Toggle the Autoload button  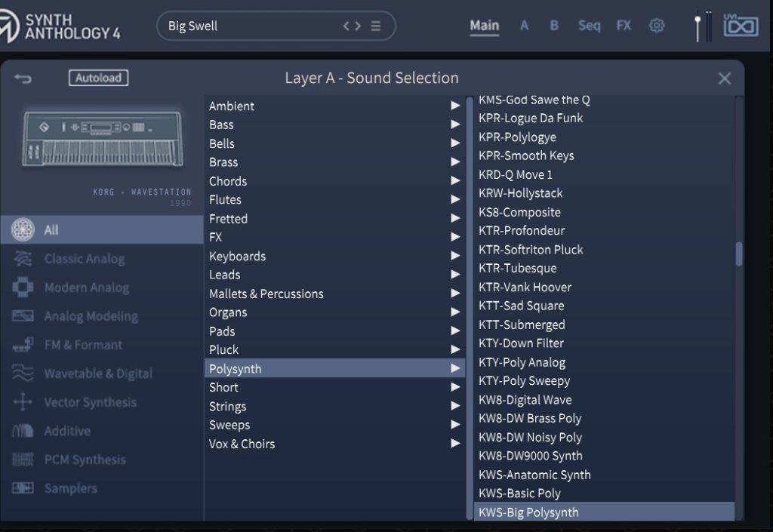point(98,78)
